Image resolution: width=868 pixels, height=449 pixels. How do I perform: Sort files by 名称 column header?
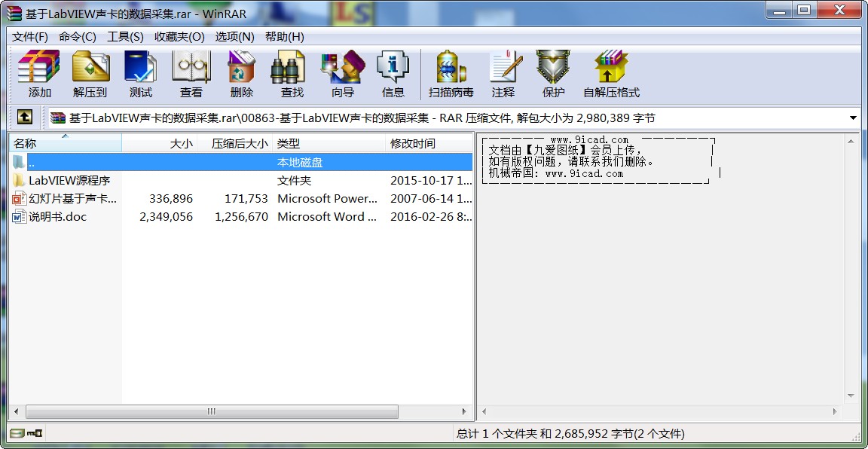65,143
